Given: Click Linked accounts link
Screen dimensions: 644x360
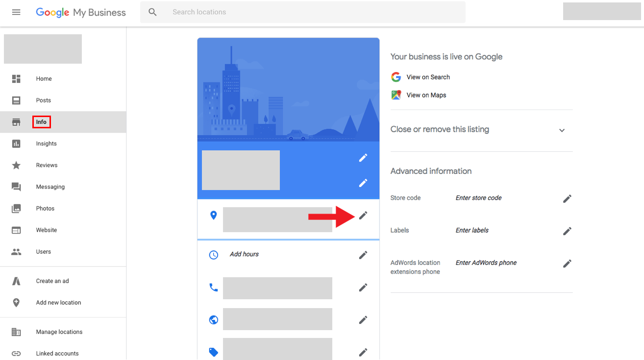Looking at the screenshot, I should (57, 354).
